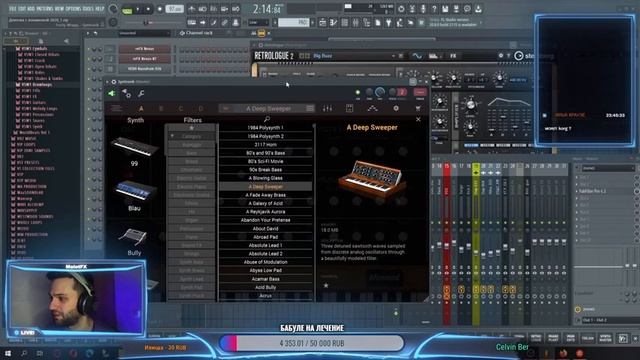This screenshot has width=640, height=360.
Task: Select the Bully synth thumbnail
Action: (133, 237)
